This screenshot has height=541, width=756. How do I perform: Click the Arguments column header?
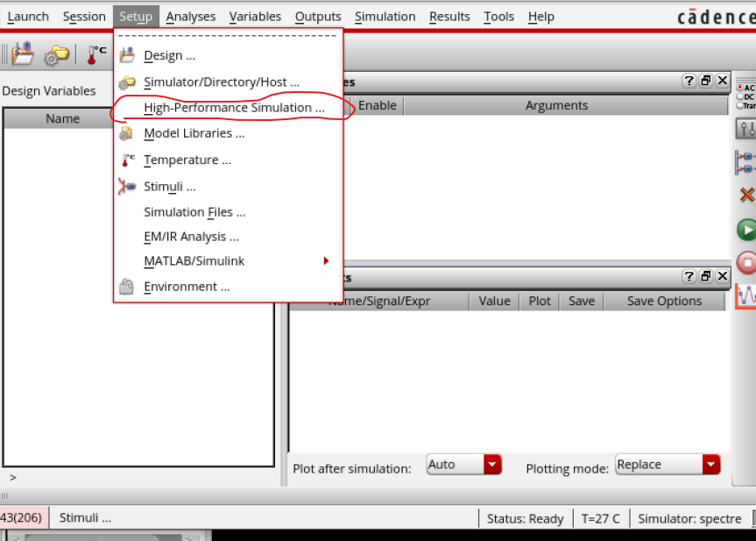565,106
